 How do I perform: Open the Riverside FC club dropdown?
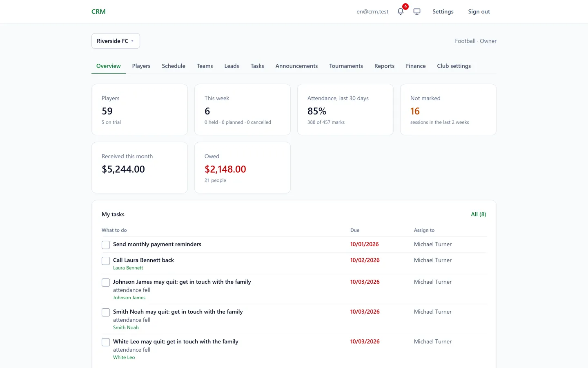point(116,41)
